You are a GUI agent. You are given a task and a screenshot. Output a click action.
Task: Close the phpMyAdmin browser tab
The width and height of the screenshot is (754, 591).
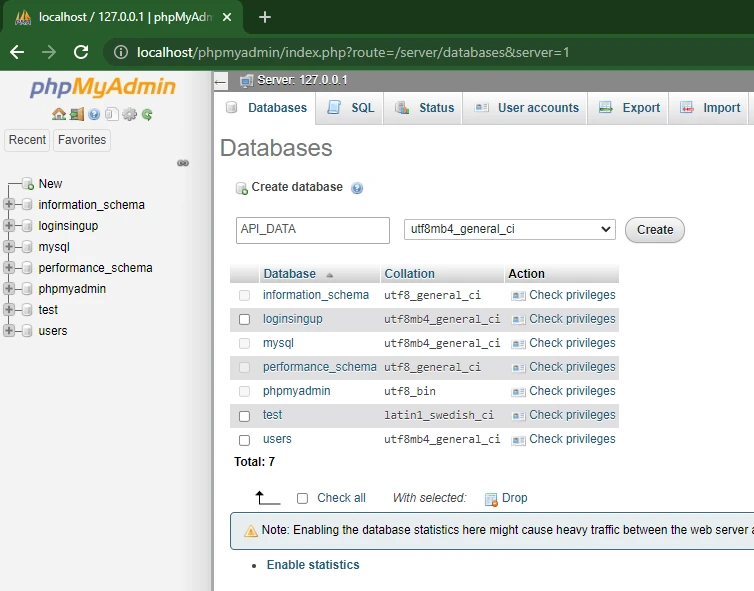click(x=227, y=17)
